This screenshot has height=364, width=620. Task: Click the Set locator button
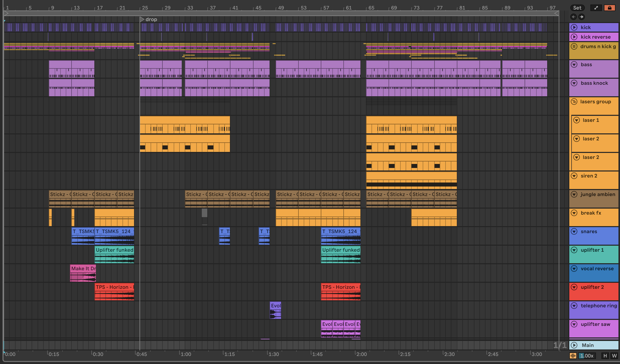click(x=577, y=8)
